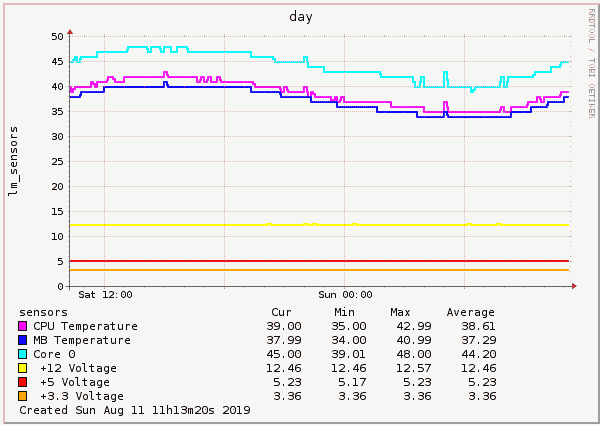The height and width of the screenshot is (425, 600).
Task: Click the red +5 Voltage legend swatch
Action: tap(23, 382)
